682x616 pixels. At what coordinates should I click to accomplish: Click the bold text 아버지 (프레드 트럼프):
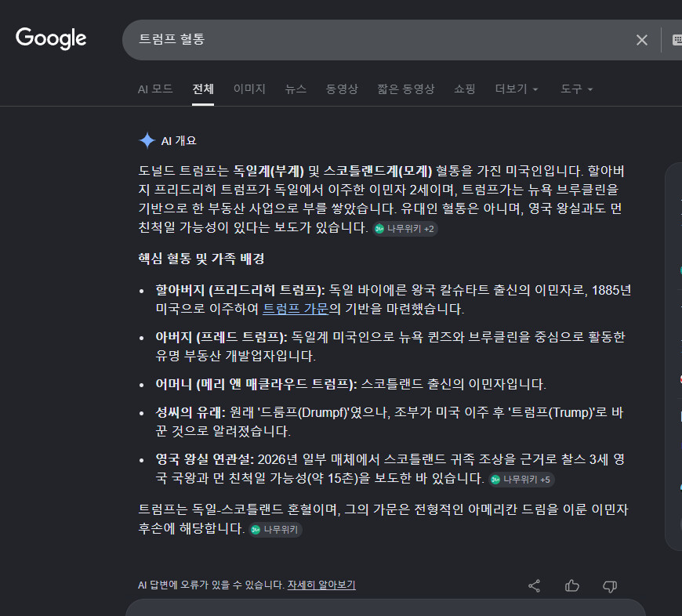coord(221,337)
